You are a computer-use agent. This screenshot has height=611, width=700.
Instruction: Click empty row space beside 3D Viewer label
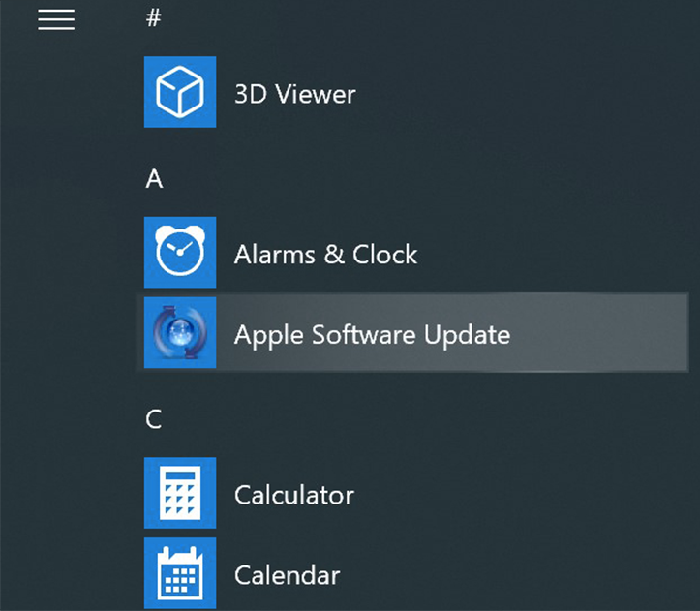tap(522, 92)
